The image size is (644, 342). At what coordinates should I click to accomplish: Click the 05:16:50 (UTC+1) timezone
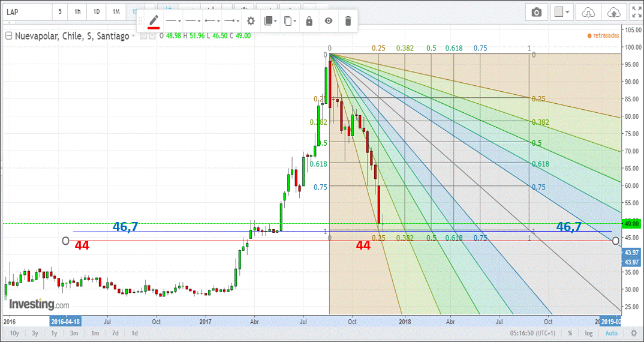click(532, 334)
